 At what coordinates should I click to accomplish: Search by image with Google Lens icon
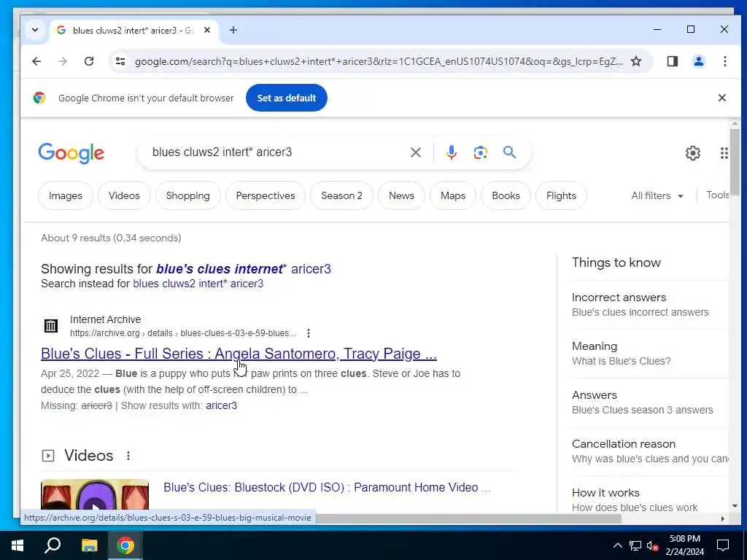480,152
